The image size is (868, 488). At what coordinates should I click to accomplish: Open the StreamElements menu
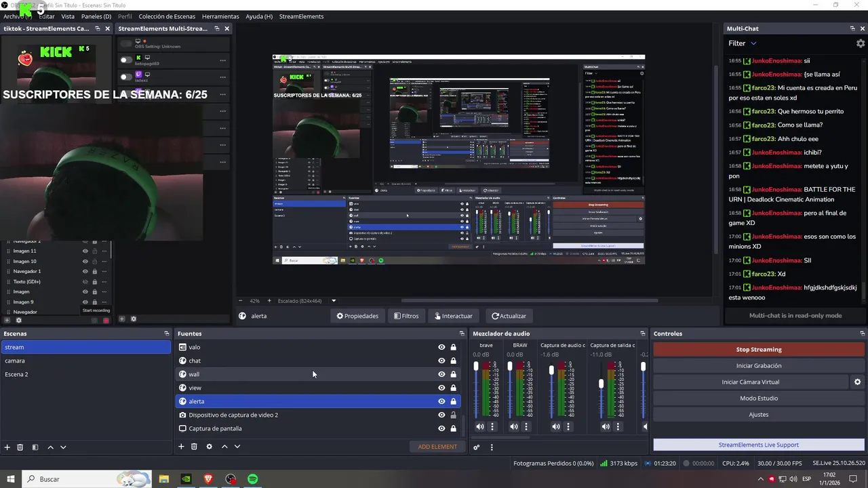301,16
